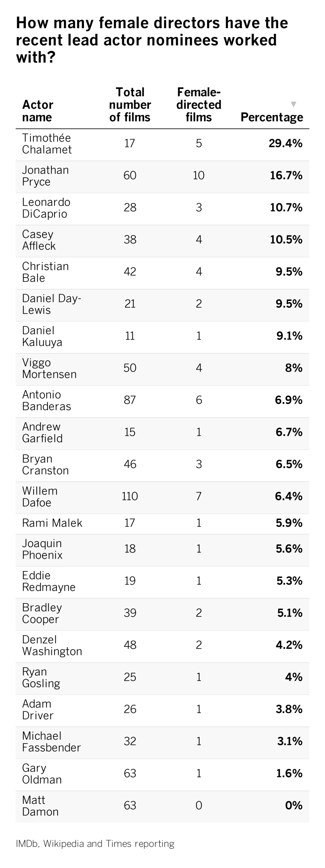Select Christian Bale's total films value 42
The height and width of the screenshot is (868, 325).
click(130, 272)
